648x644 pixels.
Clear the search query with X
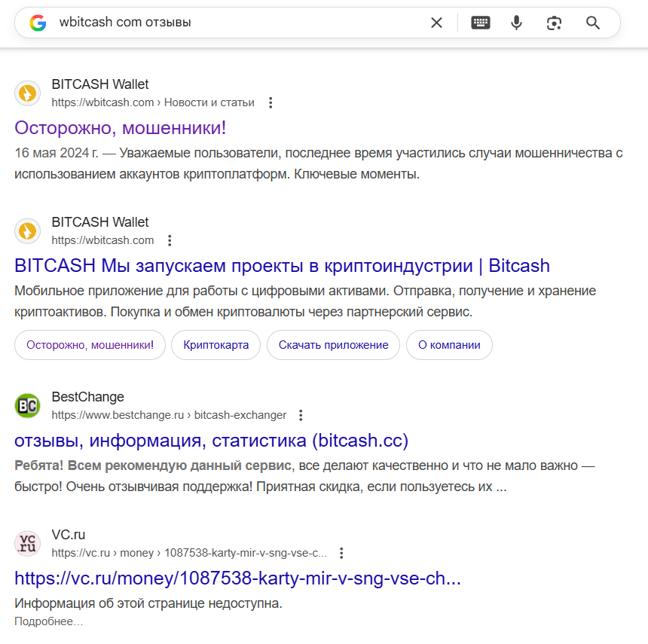(436, 23)
